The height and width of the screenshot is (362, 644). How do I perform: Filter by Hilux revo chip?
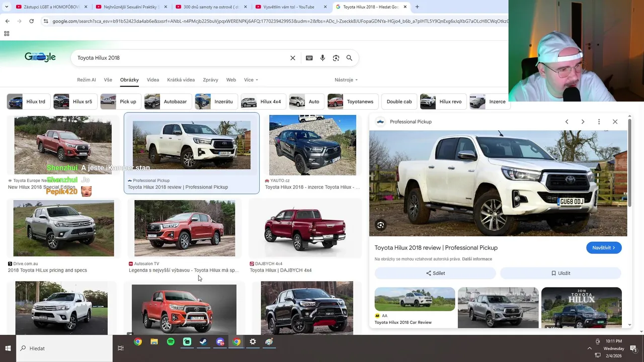(x=443, y=102)
